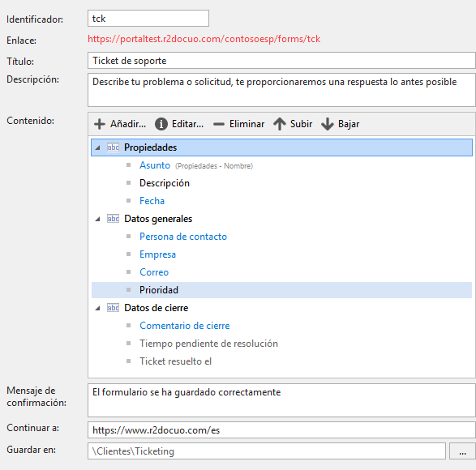The height and width of the screenshot is (470, 476).
Task: Click the Título text field
Action: [x=281, y=61]
